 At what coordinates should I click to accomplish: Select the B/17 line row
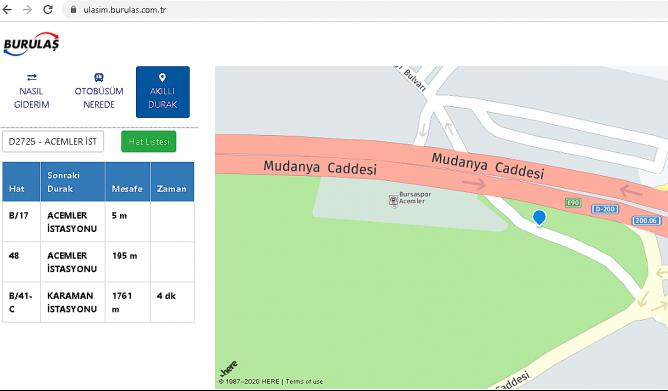pyautogui.click(x=98, y=222)
